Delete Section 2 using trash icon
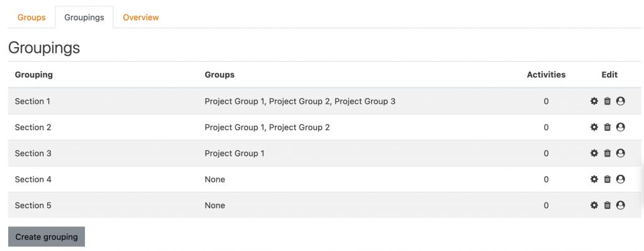644x251 pixels. click(x=607, y=127)
